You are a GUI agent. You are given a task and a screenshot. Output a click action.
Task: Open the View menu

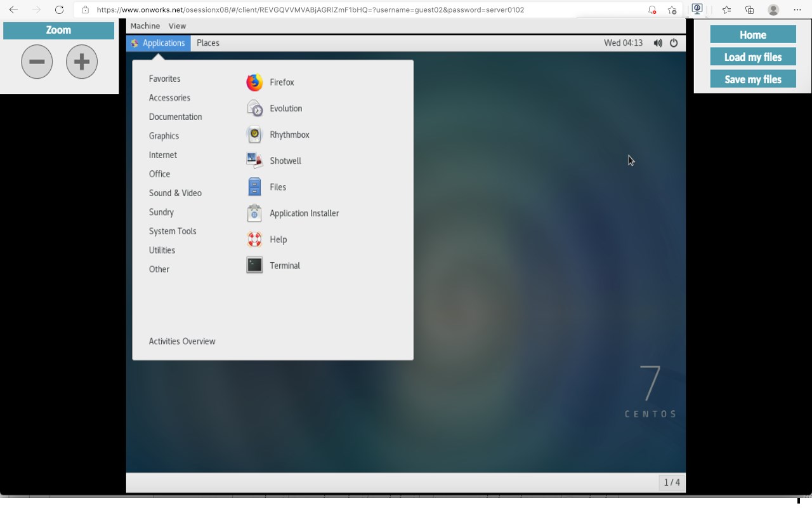(177, 26)
